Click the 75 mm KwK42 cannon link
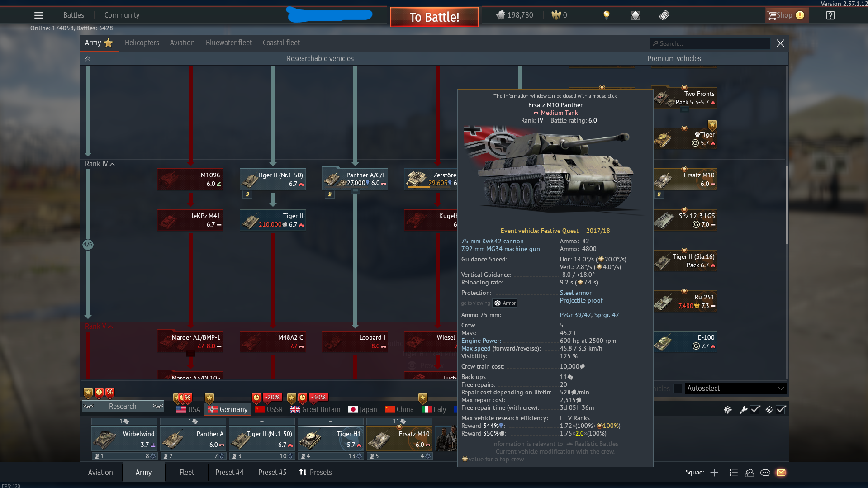868x488 pixels. point(492,242)
